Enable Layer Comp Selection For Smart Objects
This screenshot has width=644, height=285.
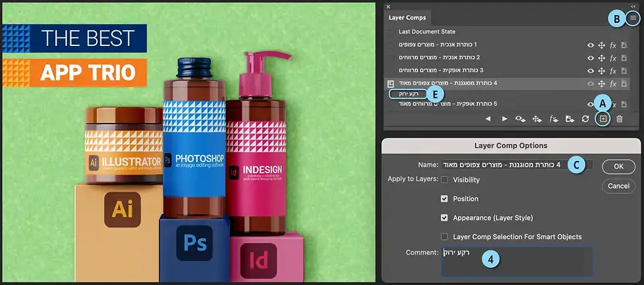(x=444, y=237)
